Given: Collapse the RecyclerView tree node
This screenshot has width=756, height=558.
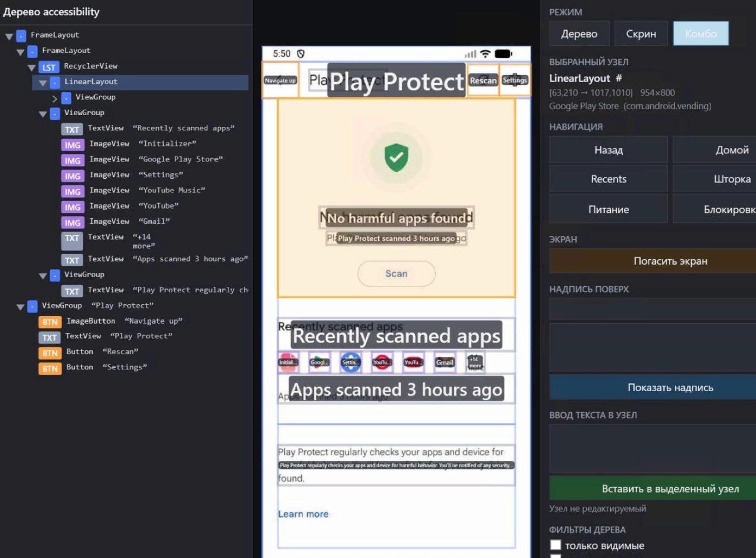Looking at the screenshot, I should pos(32,68).
